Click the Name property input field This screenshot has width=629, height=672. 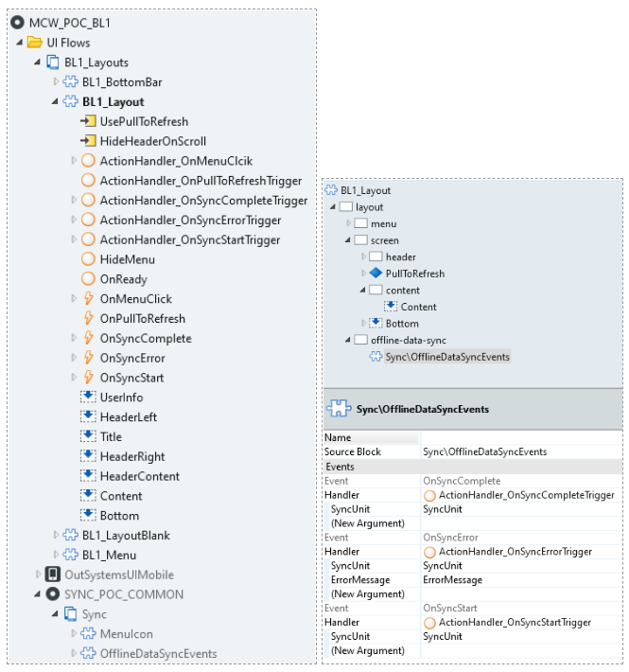click(x=521, y=437)
